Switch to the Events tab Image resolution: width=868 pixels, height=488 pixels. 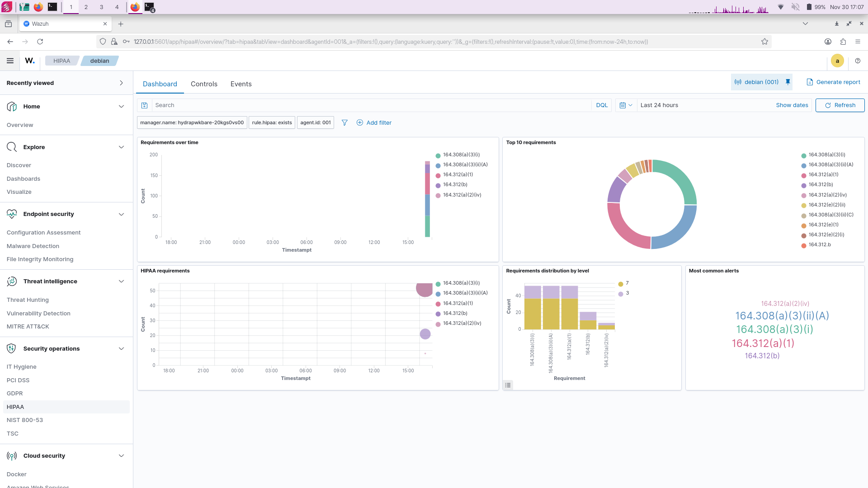(x=241, y=84)
